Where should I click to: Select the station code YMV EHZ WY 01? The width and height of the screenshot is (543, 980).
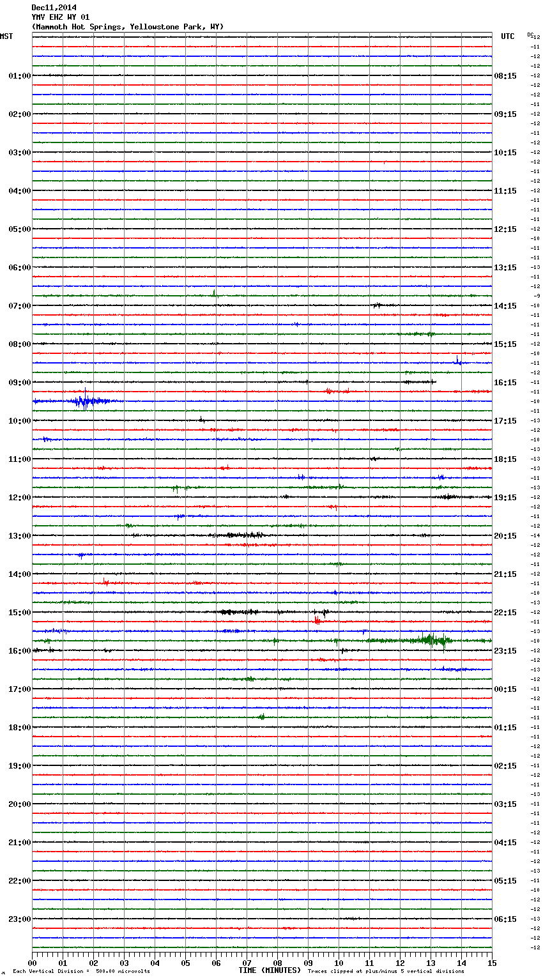61,17
